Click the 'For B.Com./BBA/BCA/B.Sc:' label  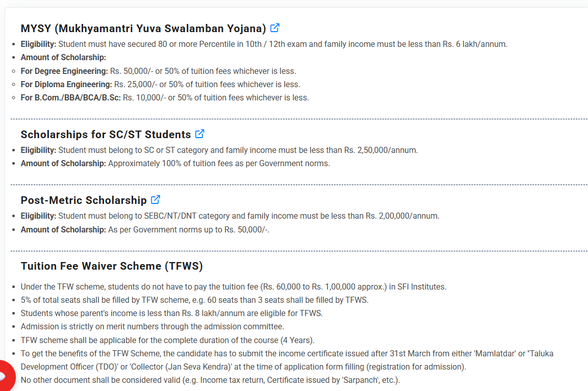click(x=70, y=97)
